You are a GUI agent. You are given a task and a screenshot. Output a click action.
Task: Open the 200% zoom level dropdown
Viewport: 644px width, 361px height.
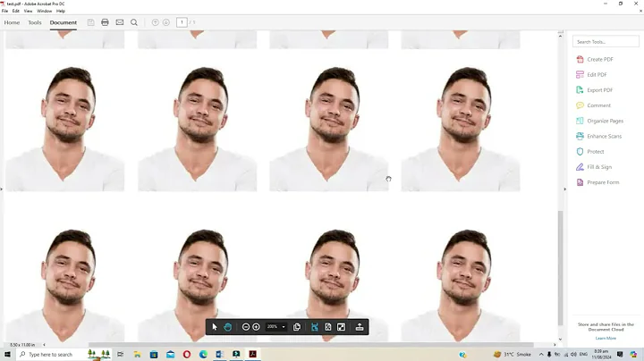pyautogui.click(x=276, y=327)
